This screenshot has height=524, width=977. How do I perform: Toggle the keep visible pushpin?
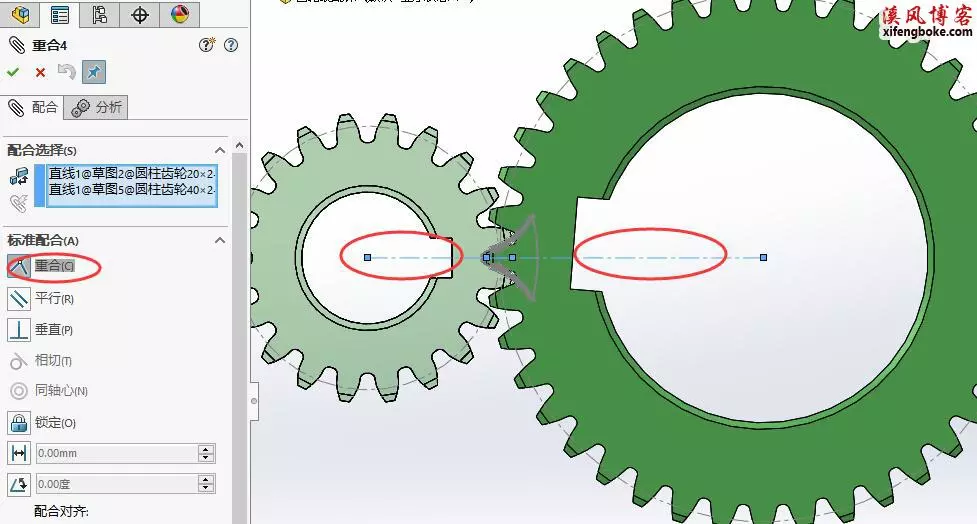click(x=93, y=72)
